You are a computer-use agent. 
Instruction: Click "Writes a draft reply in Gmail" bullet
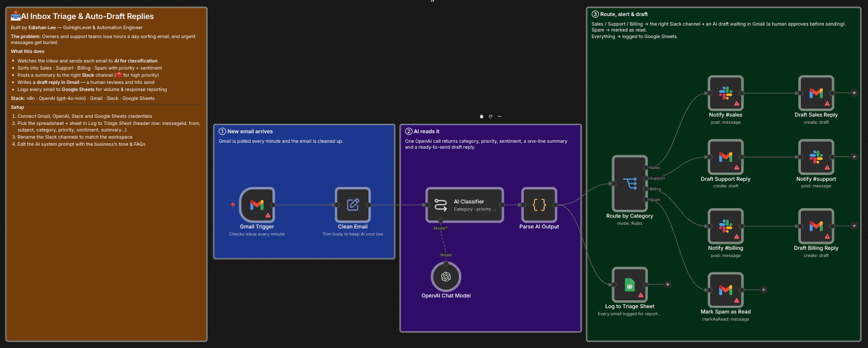[86, 82]
